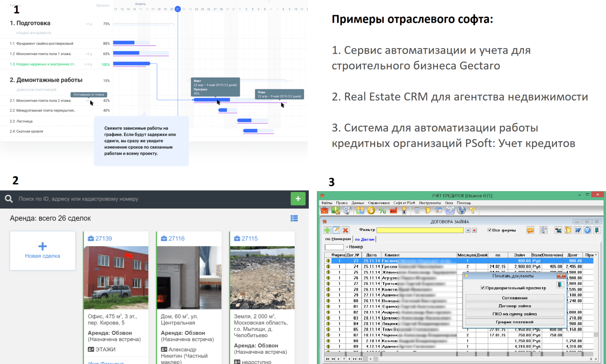Open the Справочники menu
This screenshot has height=364, width=606.
point(378,203)
